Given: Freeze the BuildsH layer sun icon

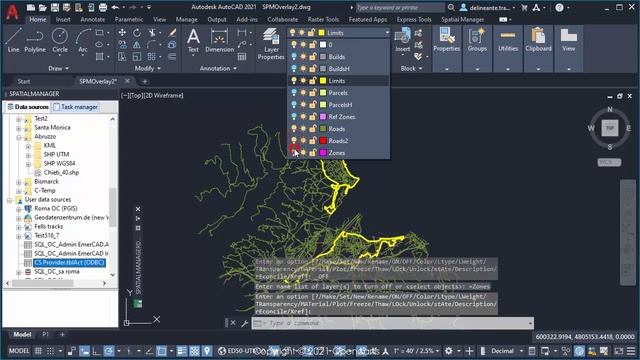Looking at the screenshot, I should click(x=303, y=69).
